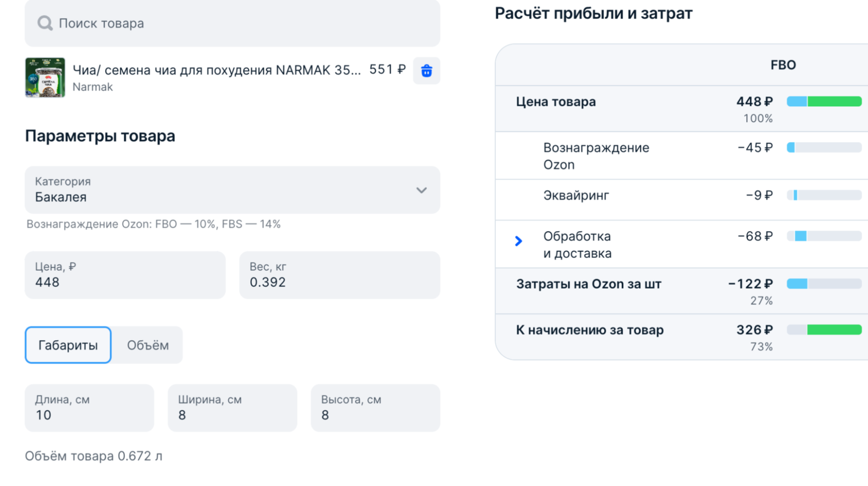
Task: Click the Цена товара progress bar
Action: [824, 102]
